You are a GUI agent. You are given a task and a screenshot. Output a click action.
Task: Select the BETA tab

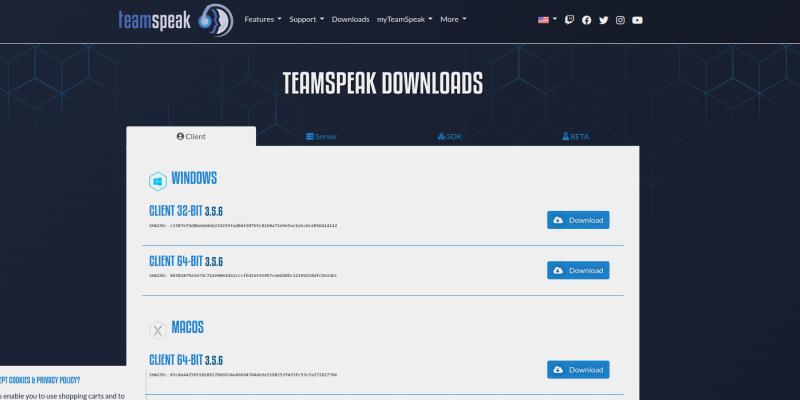pyautogui.click(x=575, y=136)
